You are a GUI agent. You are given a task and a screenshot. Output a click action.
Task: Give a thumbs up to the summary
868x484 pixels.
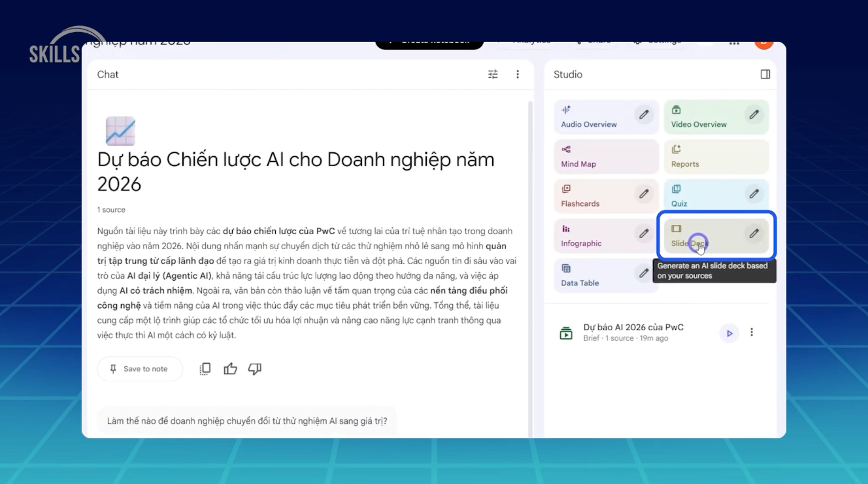[x=230, y=368]
